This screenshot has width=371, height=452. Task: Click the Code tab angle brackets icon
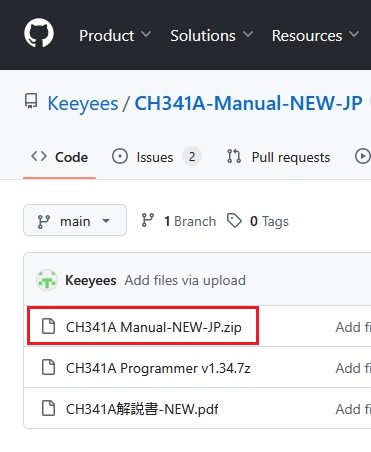(x=39, y=156)
